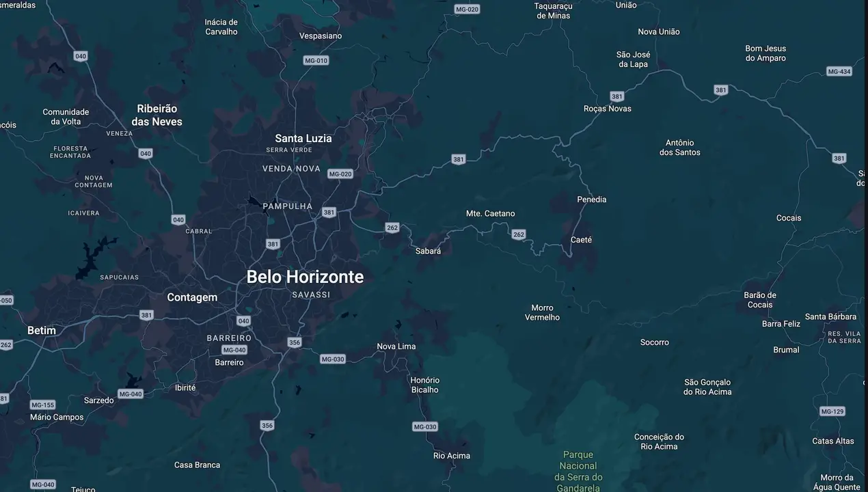Viewport: 868px width, 492px height.
Task: Select the Roças Novas label
Action: 608,109
